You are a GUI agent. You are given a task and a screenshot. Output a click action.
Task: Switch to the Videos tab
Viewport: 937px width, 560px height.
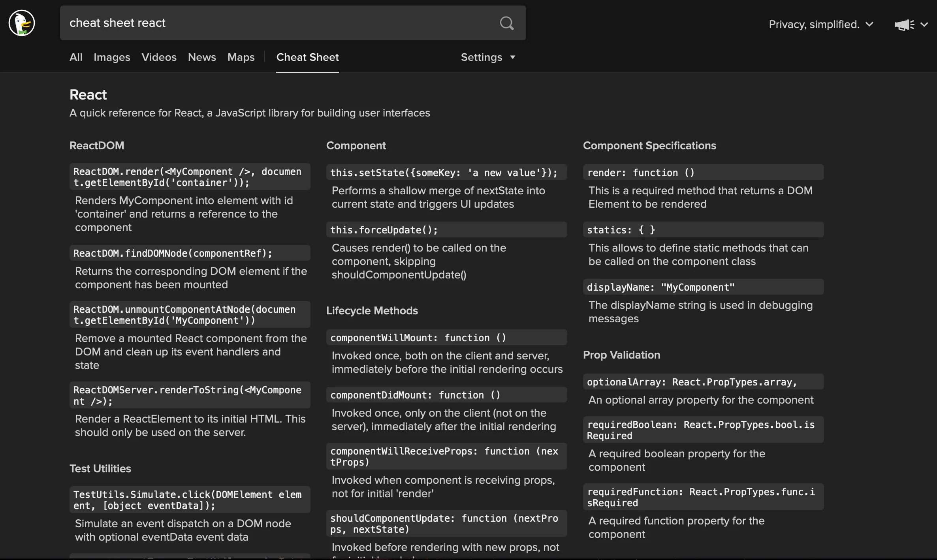click(x=159, y=57)
